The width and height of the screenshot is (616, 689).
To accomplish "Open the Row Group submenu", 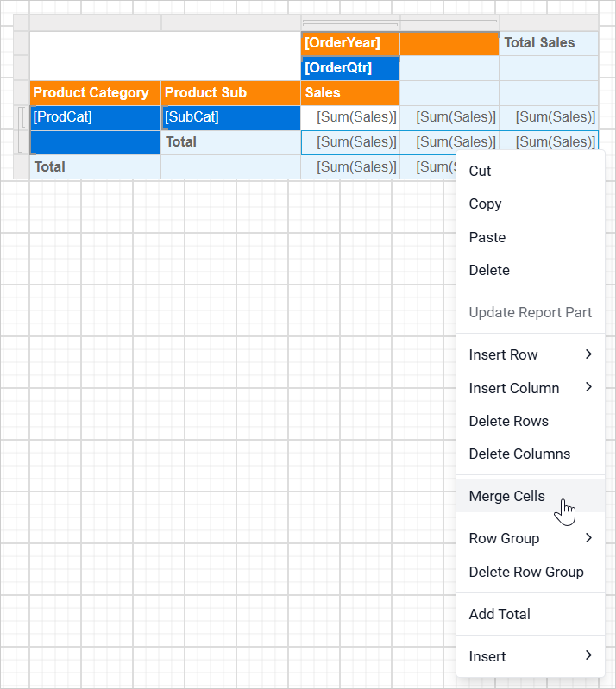I will (531, 538).
